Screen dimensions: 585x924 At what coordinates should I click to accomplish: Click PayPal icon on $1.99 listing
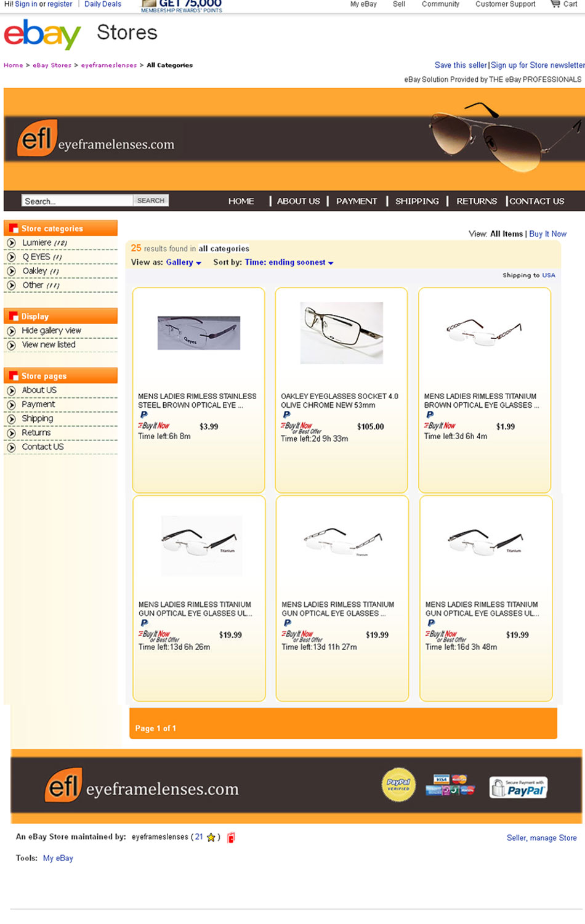click(430, 415)
